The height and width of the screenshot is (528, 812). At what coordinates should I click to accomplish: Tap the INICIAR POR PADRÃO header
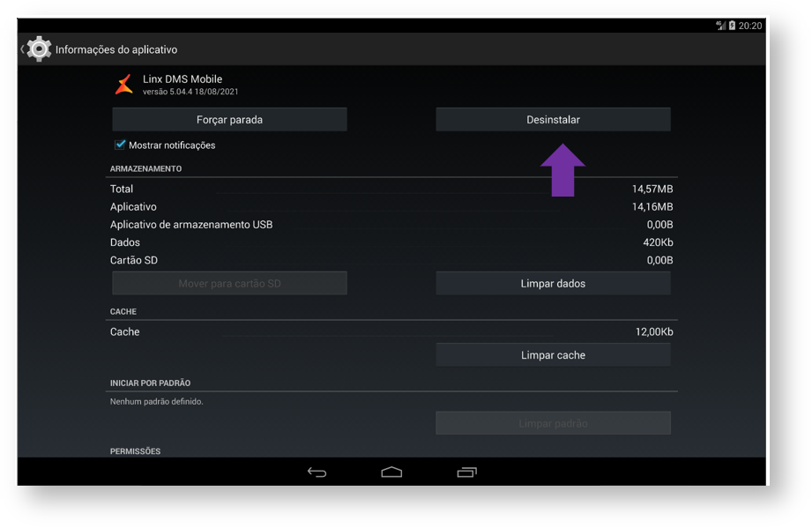pyautogui.click(x=150, y=383)
